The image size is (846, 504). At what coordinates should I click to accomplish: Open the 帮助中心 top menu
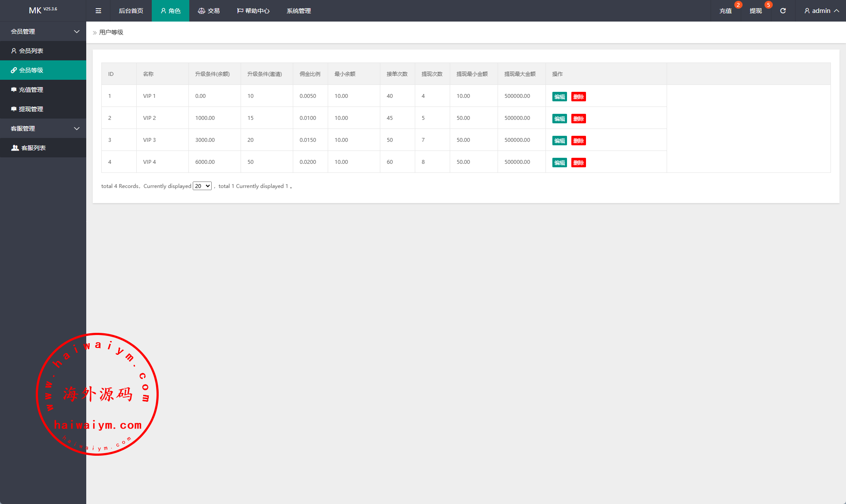pos(254,11)
